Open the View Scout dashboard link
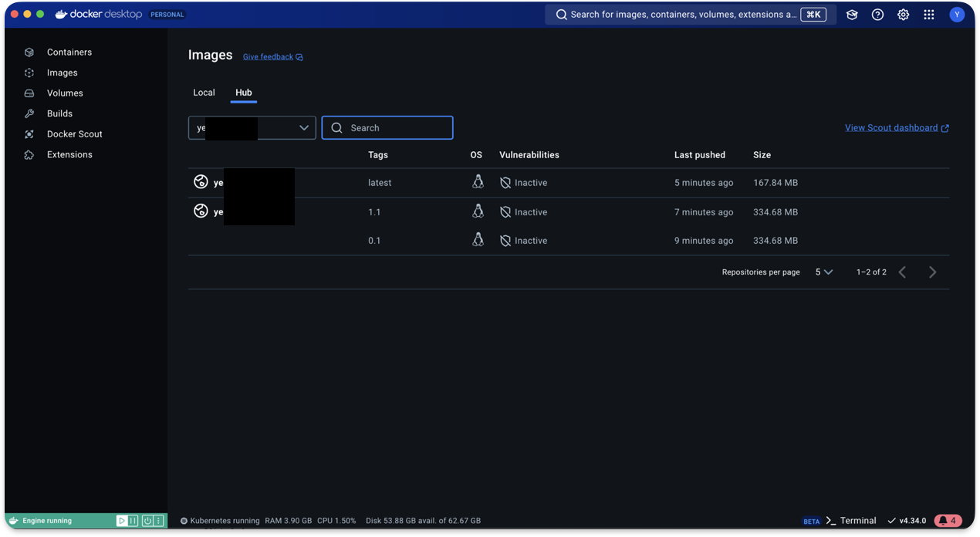The image size is (980, 537). (897, 128)
